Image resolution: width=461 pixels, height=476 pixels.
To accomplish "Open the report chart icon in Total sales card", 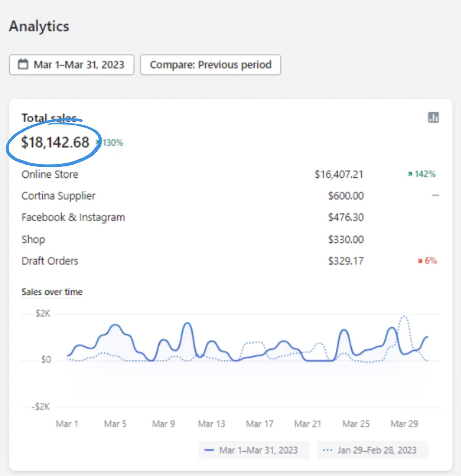I will tap(433, 118).
